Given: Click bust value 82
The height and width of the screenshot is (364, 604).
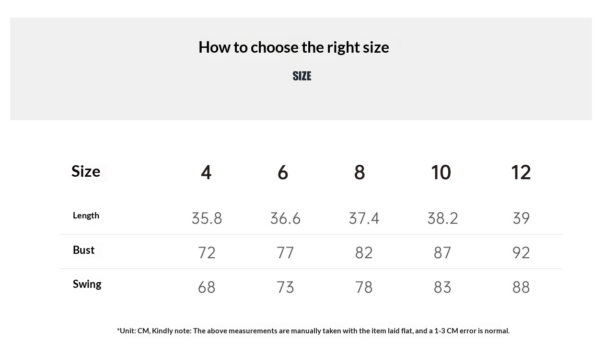Looking at the screenshot, I should pos(364,252).
